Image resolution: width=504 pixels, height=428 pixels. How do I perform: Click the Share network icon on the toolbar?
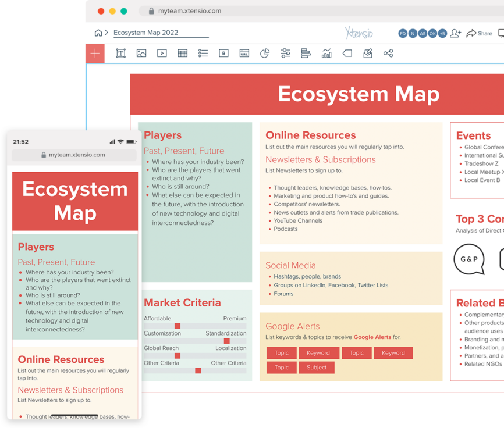tap(388, 53)
